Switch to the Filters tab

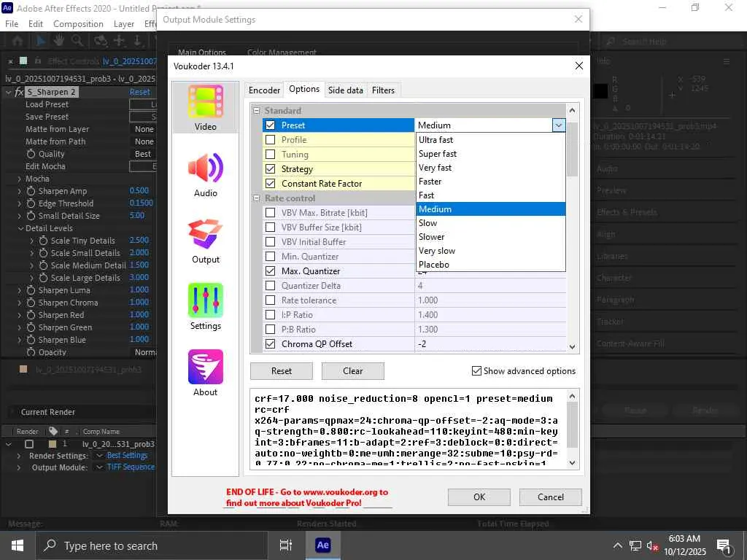(x=383, y=90)
